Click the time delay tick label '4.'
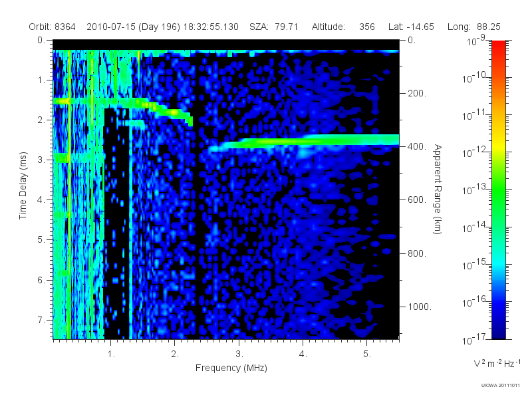 pyautogui.click(x=41, y=200)
